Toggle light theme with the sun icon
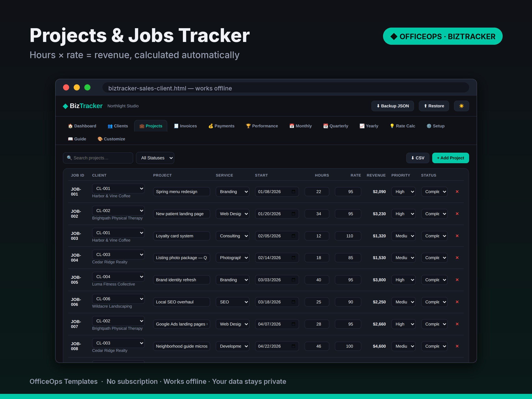532x399 pixels. pyautogui.click(x=461, y=106)
